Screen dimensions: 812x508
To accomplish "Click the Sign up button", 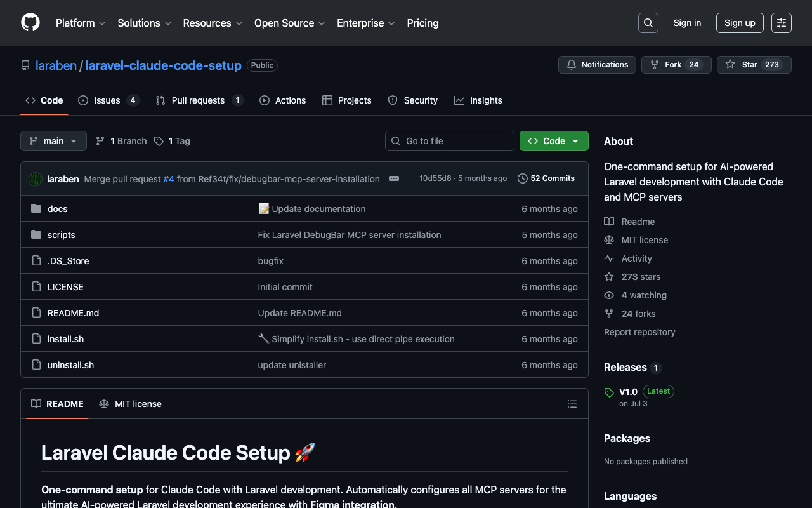I will 740,23.
